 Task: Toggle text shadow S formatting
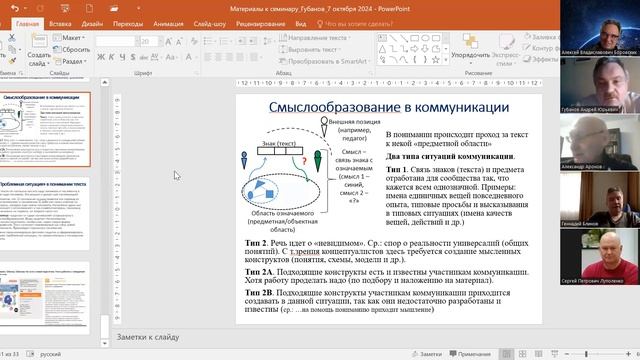point(133,57)
